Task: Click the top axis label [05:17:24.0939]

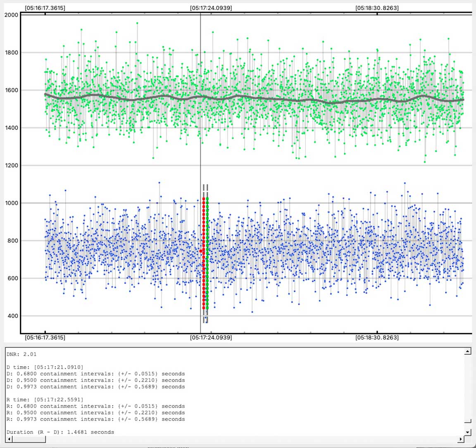Action: point(211,8)
